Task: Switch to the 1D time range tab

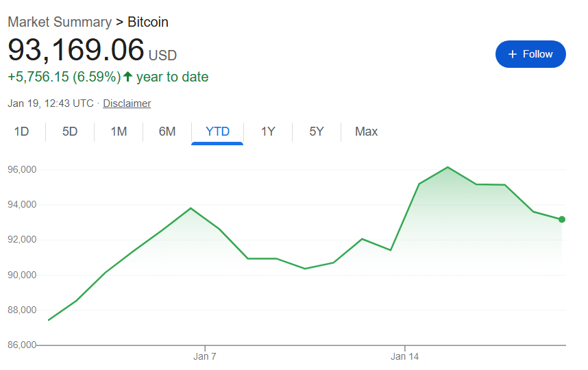Action: [x=22, y=132]
